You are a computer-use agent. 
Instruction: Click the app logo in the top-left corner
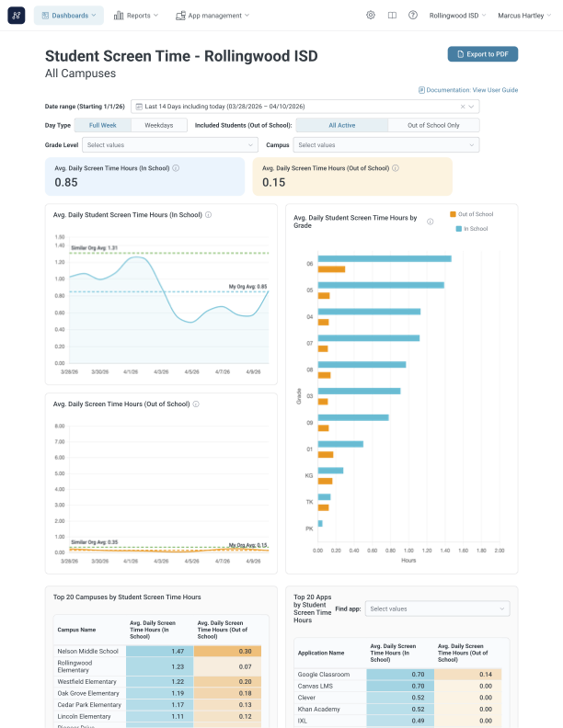[x=17, y=16]
